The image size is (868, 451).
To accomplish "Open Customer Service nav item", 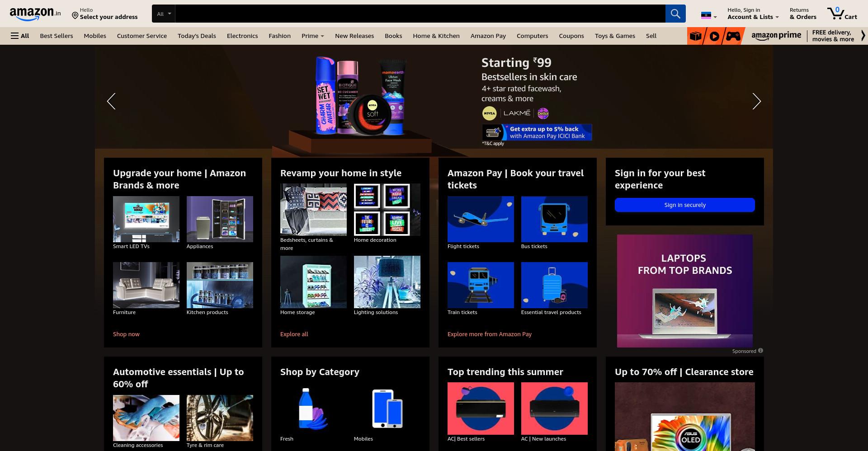I will click(x=142, y=36).
